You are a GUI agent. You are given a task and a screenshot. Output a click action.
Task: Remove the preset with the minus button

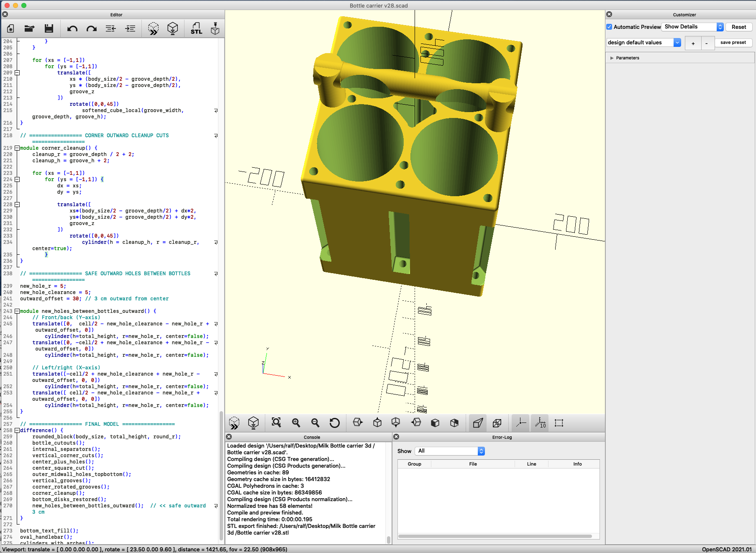707,43
